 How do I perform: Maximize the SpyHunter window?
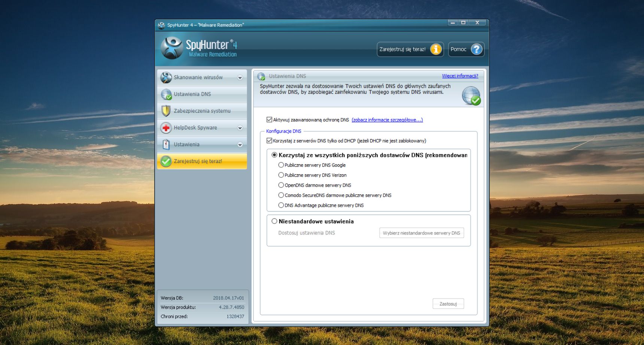[463, 23]
